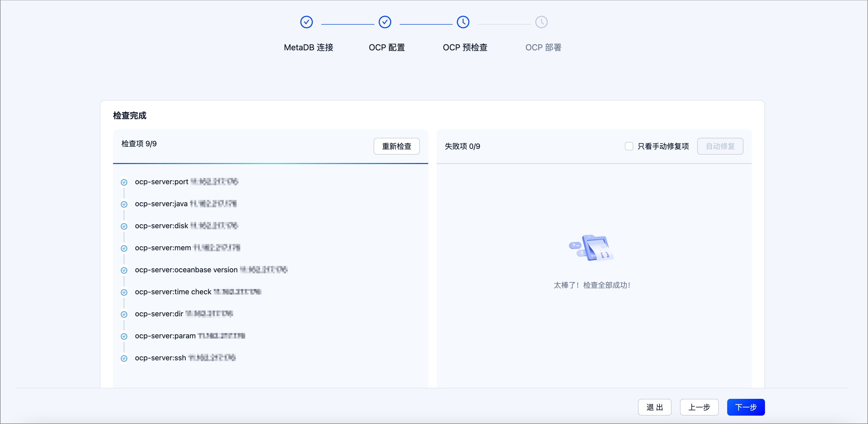Click the 太棒了！检查全部成功！ message
This screenshot has width=868, height=424.
592,285
